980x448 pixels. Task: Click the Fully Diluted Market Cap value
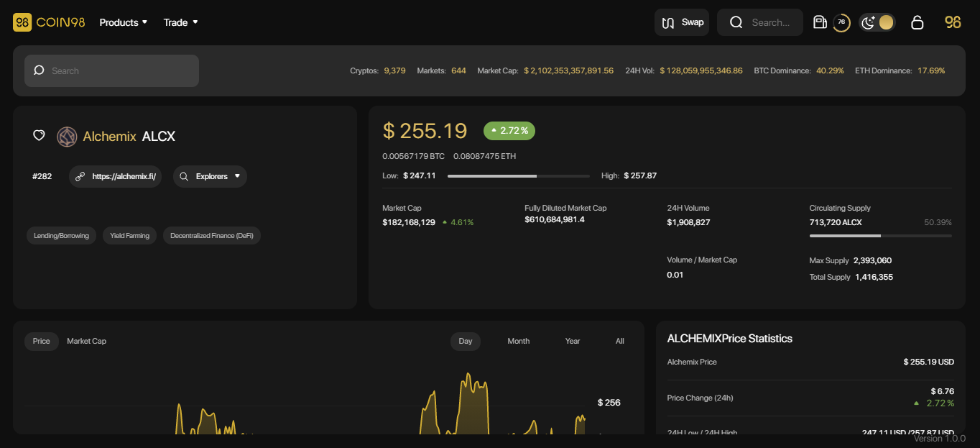[555, 219]
